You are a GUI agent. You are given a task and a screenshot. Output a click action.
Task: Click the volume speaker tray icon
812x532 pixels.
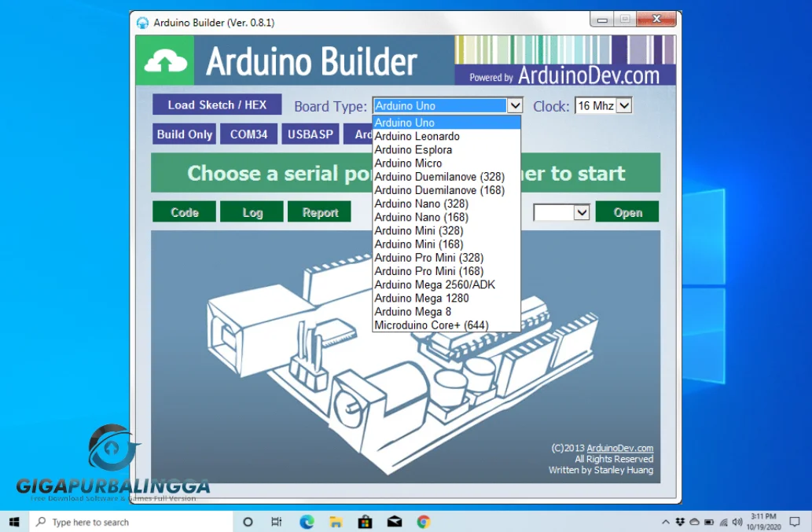tap(737, 522)
